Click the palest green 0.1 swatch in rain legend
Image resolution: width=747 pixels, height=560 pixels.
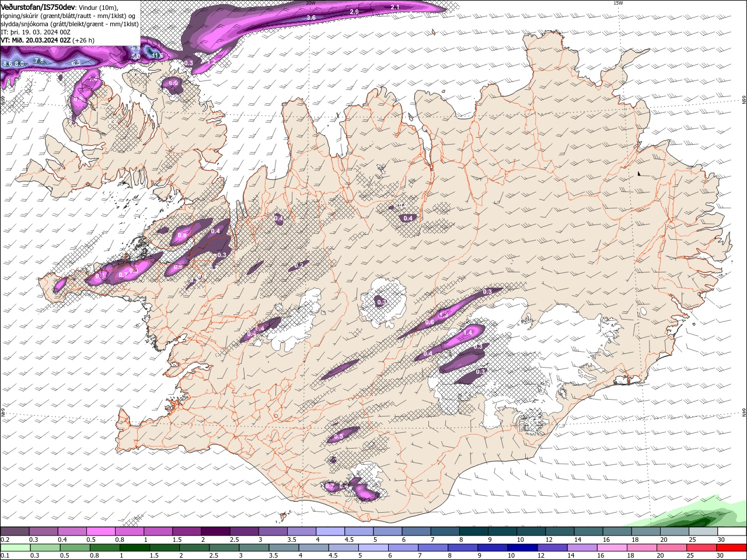(x=15, y=548)
